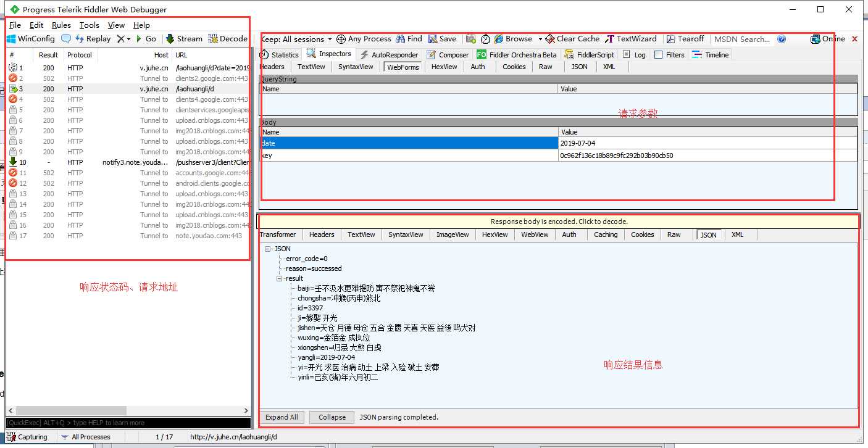This screenshot has width=868, height=448.
Task: Select the date parameter row
Action: (x=559, y=143)
